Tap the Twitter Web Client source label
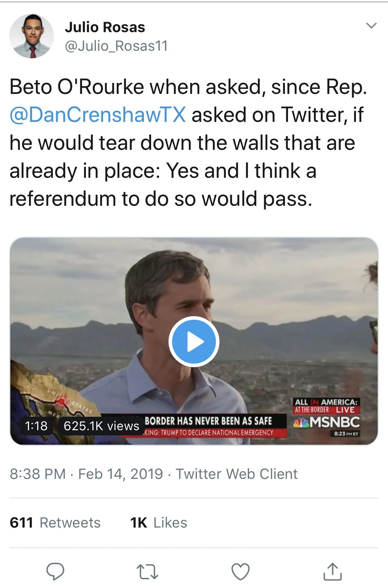Image resolution: width=388 pixels, height=588 pixels. click(x=237, y=474)
